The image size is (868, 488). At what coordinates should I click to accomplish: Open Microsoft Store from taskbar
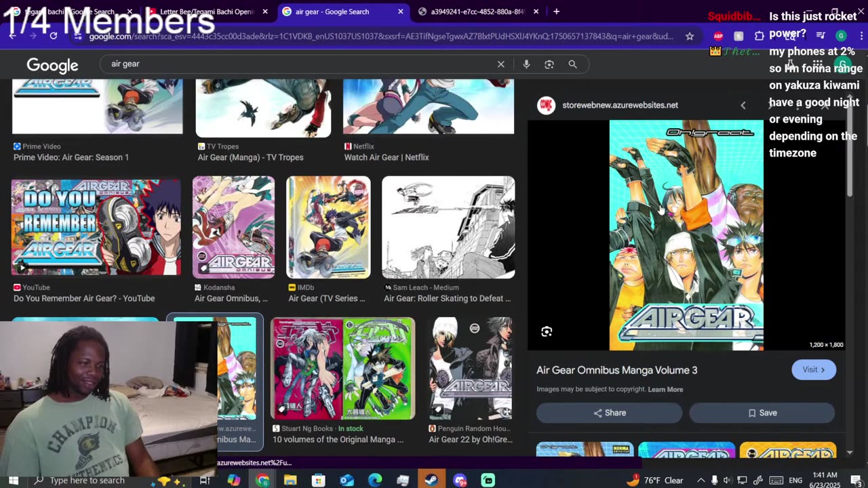tap(318, 481)
